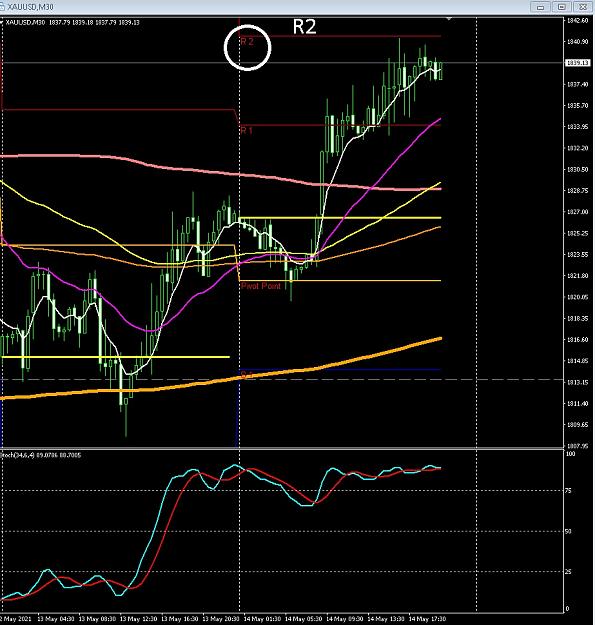The height and width of the screenshot is (625, 595).
Task: Click the 1837.40 price axis label
Action: coord(577,84)
